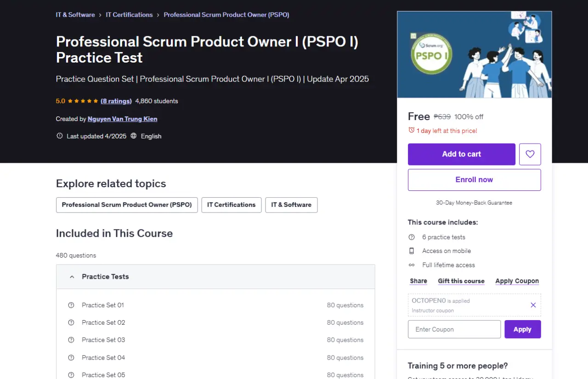Open Practice Set 02
The height and width of the screenshot is (379, 588).
coord(103,322)
